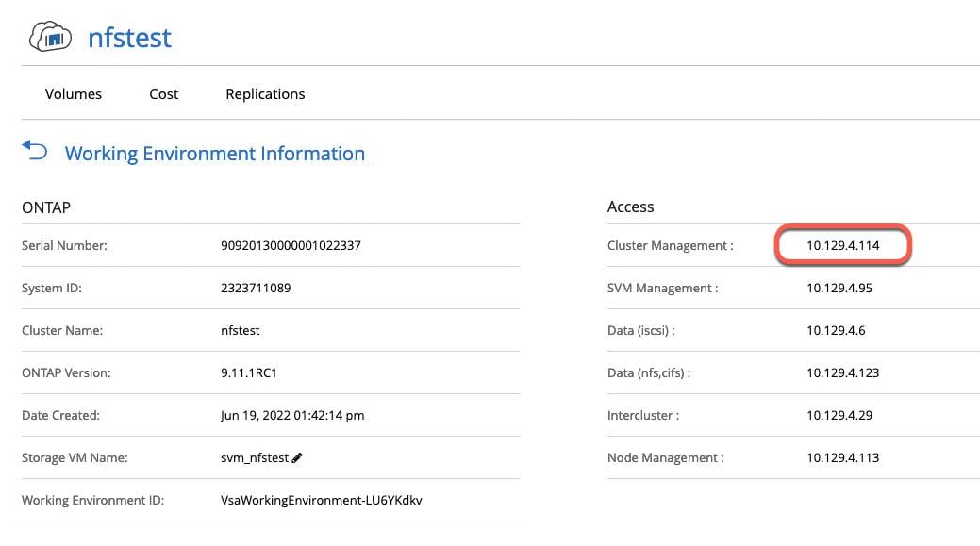Go to the Replications tab
The height and width of the screenshot is (546, 980).
(265, 94)
